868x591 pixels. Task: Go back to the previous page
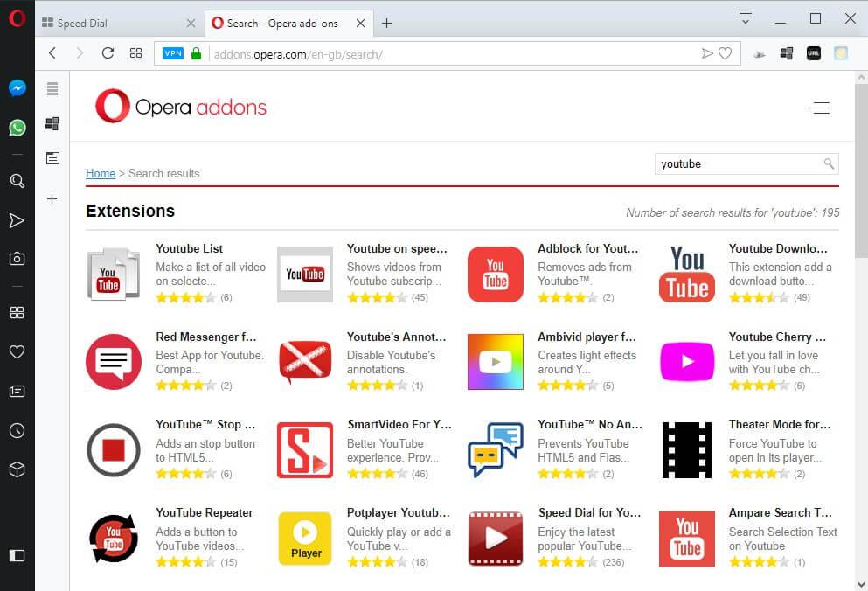[52, 53]
